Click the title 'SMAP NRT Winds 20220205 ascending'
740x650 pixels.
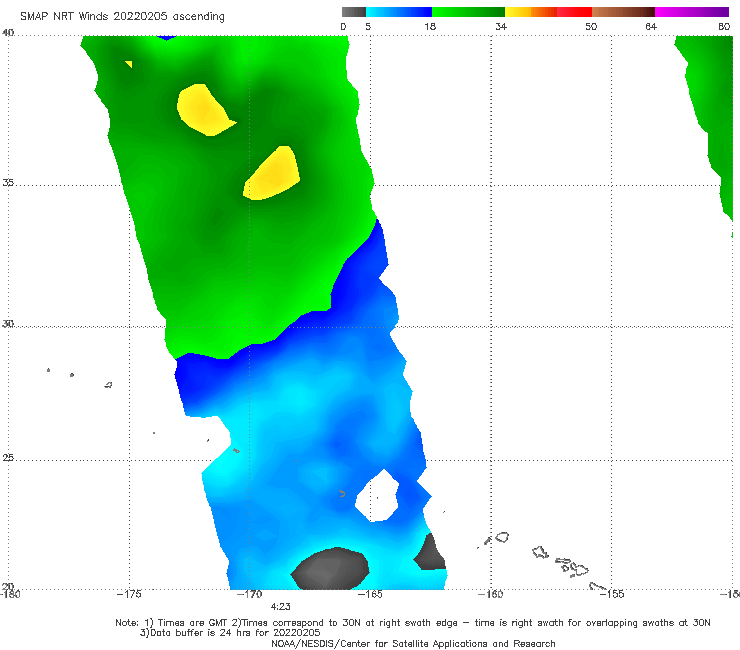pyautogui.click(x=122, y=17)
